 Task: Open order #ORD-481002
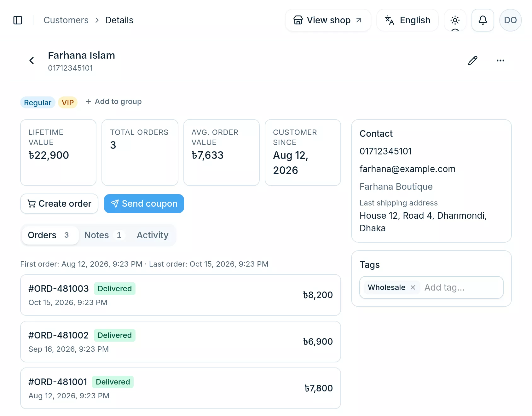point(181,342)
